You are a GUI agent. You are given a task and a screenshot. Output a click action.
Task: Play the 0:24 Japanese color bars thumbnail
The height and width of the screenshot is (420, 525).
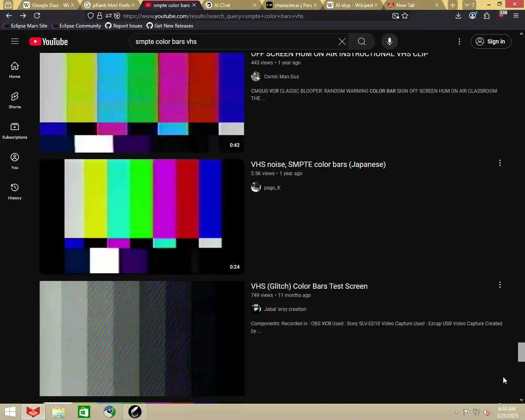(x=142, y=217)
